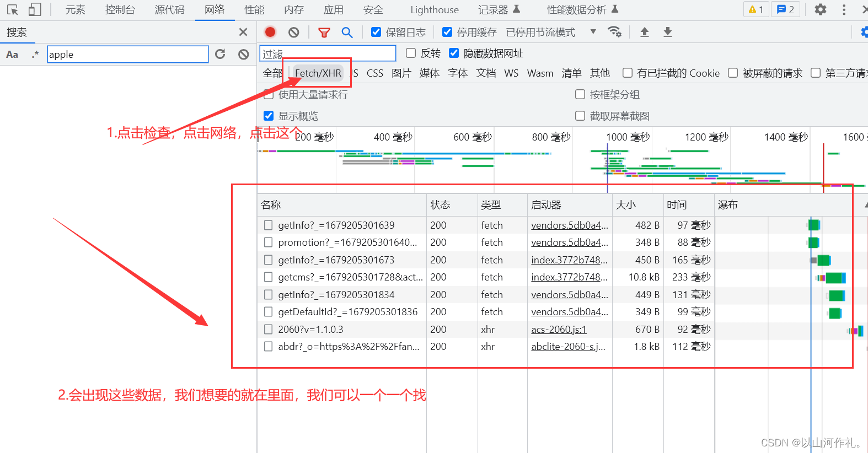Tick the checkbox beside abdr?_o=https request
Image resolution: width=868 pixels, height=453 pixels.
pyautogui.click(x=268, y=347)
